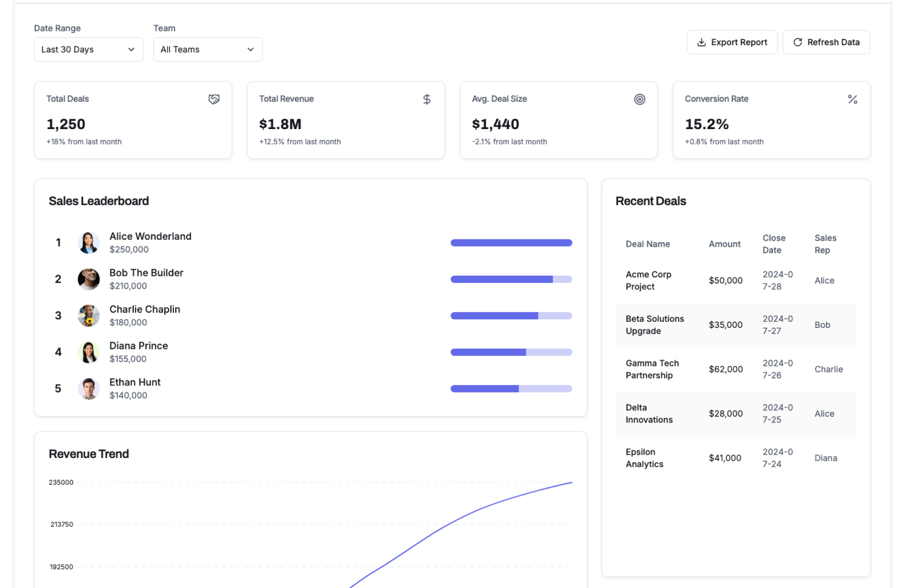Click the target icon in Avg. Deal Size

pos(639,99)
